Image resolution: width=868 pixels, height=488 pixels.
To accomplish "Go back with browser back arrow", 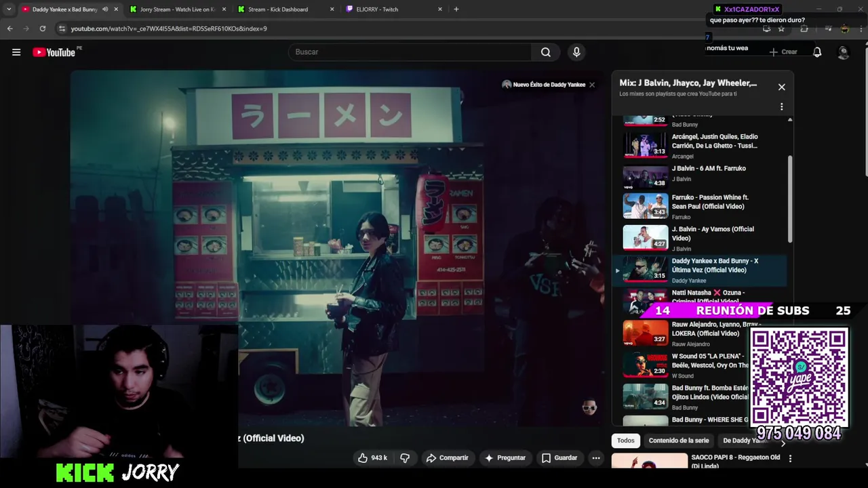I will [9, 28].
